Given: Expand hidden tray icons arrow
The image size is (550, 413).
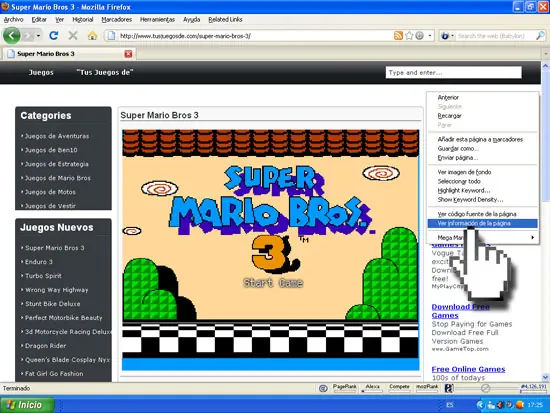Looking at the screenshot, I should pyautogui.click(x=480, y=405).
